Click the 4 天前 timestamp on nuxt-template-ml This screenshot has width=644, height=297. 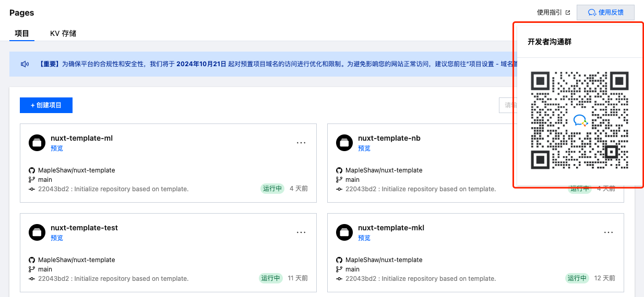click(x=299, y=189)
